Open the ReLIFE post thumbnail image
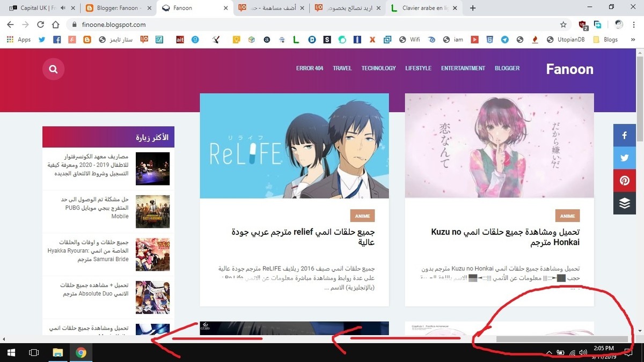Image resolution: width=644 pixels, height=362 pixels. click(294, 146)
